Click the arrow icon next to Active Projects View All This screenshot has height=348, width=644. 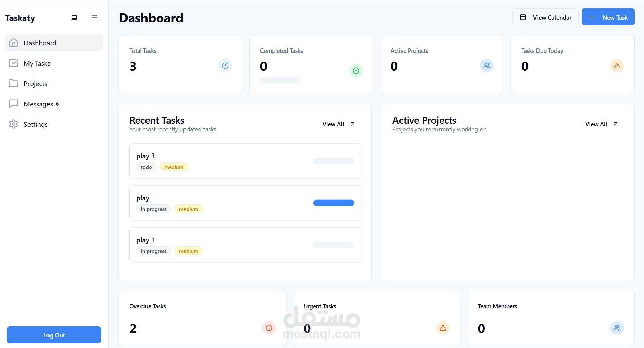pos(616,124)
